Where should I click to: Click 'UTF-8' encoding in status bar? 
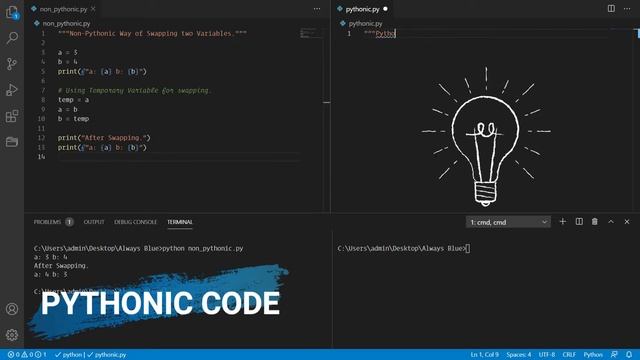(547, 355)
